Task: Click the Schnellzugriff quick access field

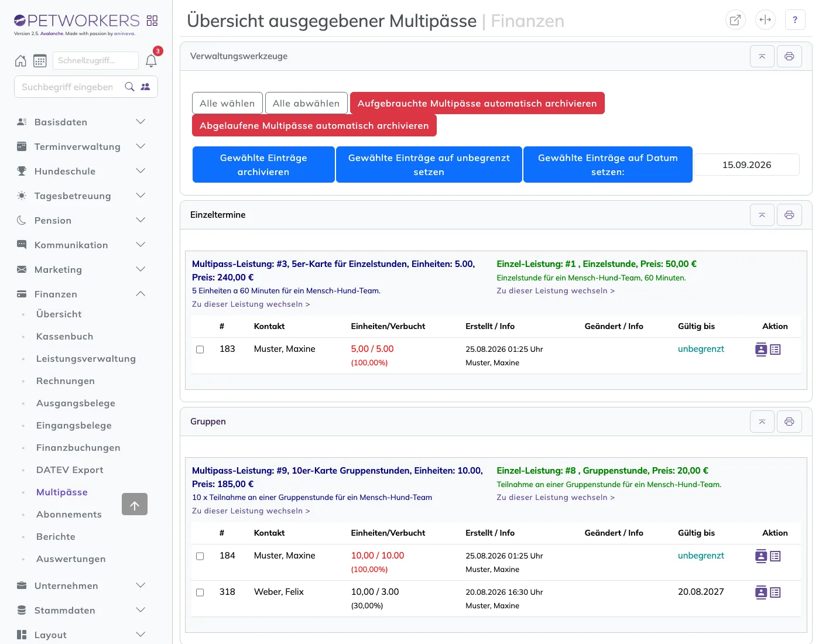Action: point(95,60)
